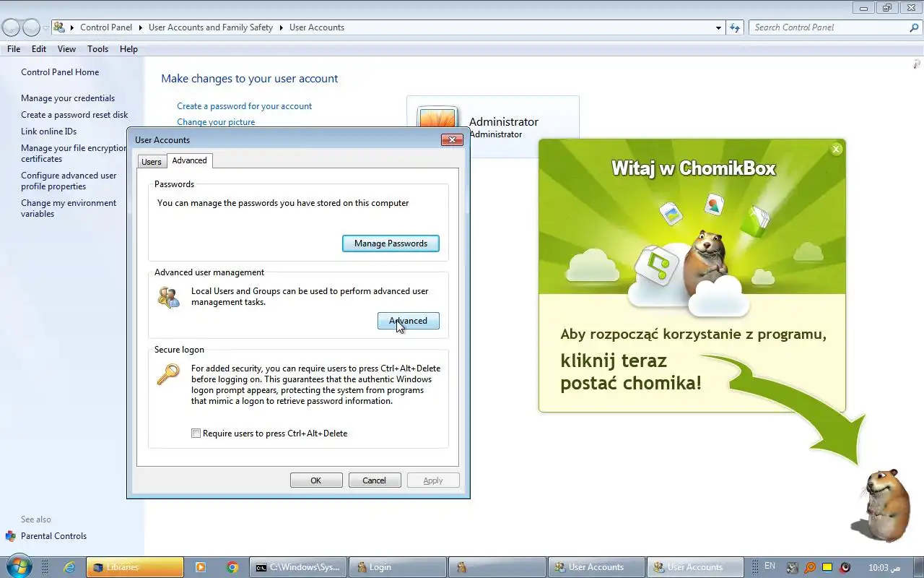Open the Help menu
Image resolution: width=924 pixels, height=578 pixels.
(x=128, y=49)
